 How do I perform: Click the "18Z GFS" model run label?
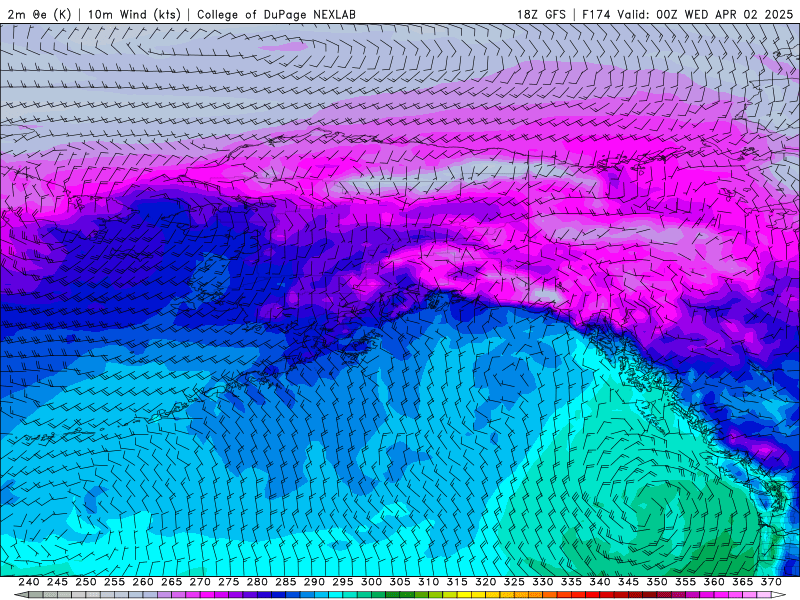[x=541, y=14]
